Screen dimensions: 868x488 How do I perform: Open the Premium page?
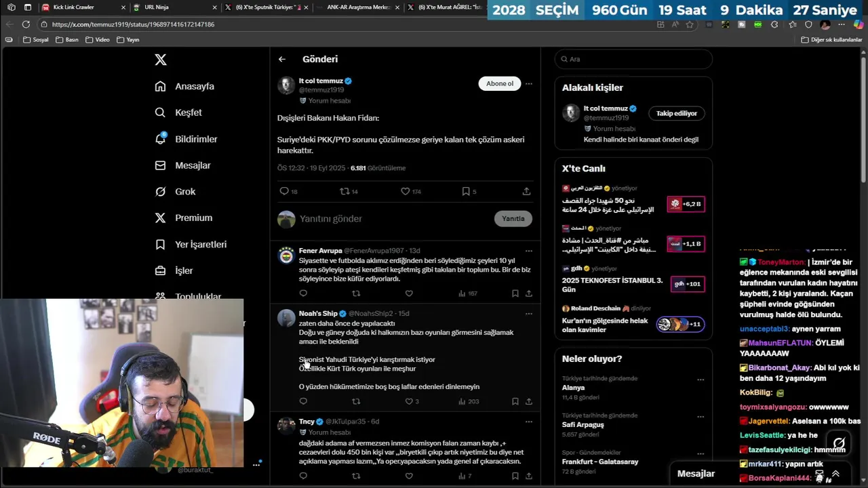pyautogui.click(x=183, y=218)
